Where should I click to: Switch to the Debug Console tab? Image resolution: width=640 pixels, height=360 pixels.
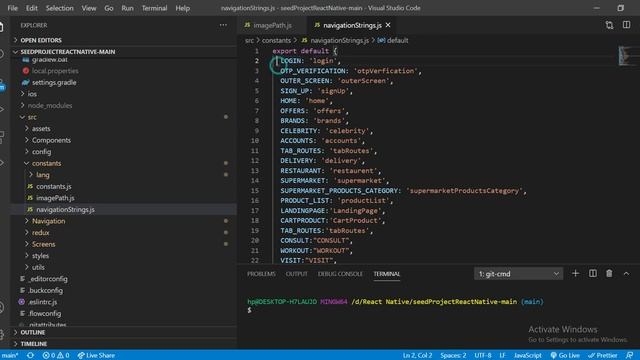click(x=340, y=274)
